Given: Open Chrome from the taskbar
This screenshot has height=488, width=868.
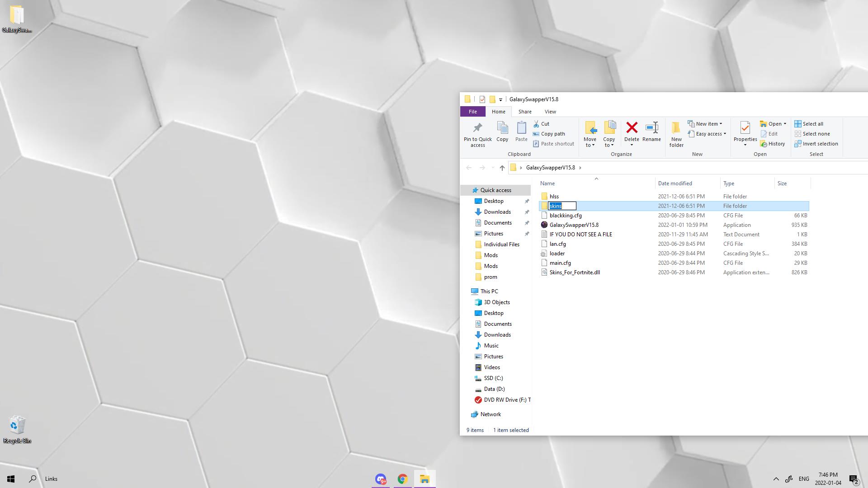Looking at the screenshot, I should pos(402,479).
